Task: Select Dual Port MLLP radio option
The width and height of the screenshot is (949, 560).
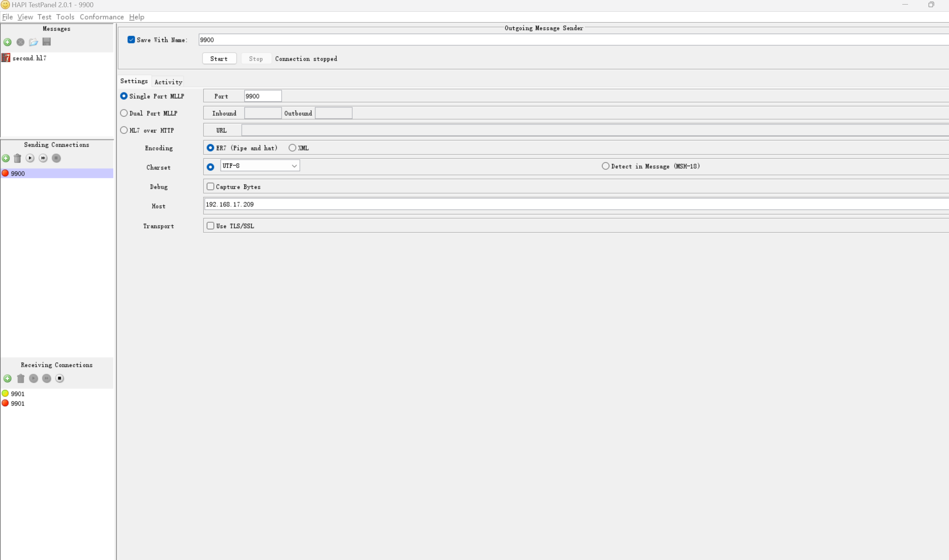Action: [124, 113]
